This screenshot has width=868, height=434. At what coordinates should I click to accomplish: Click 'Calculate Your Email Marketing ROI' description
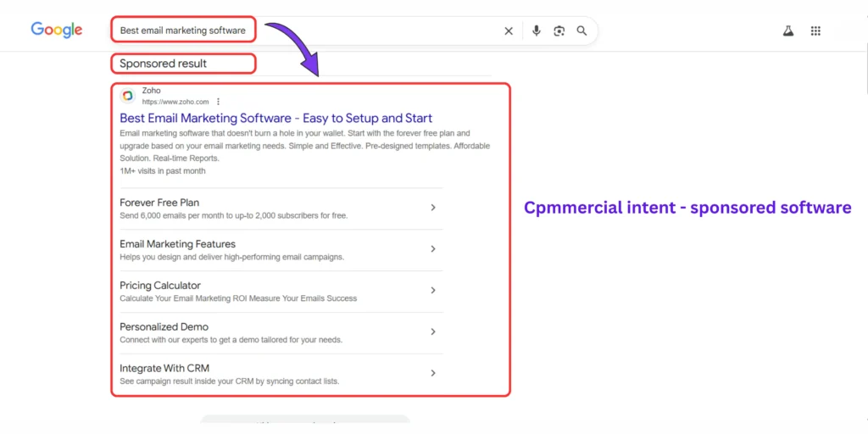point(238,298)
